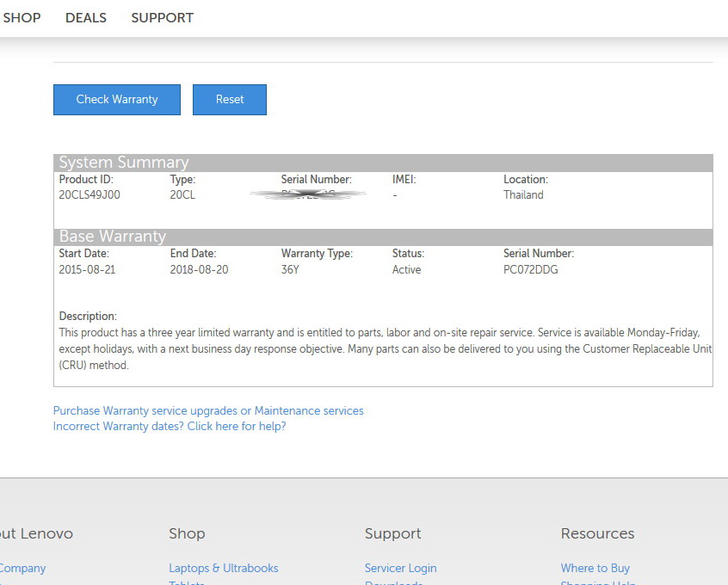Click the Incorrect Warranty dates help link
The width and height of the screenshot is (728, 585).
coord(170,427)
